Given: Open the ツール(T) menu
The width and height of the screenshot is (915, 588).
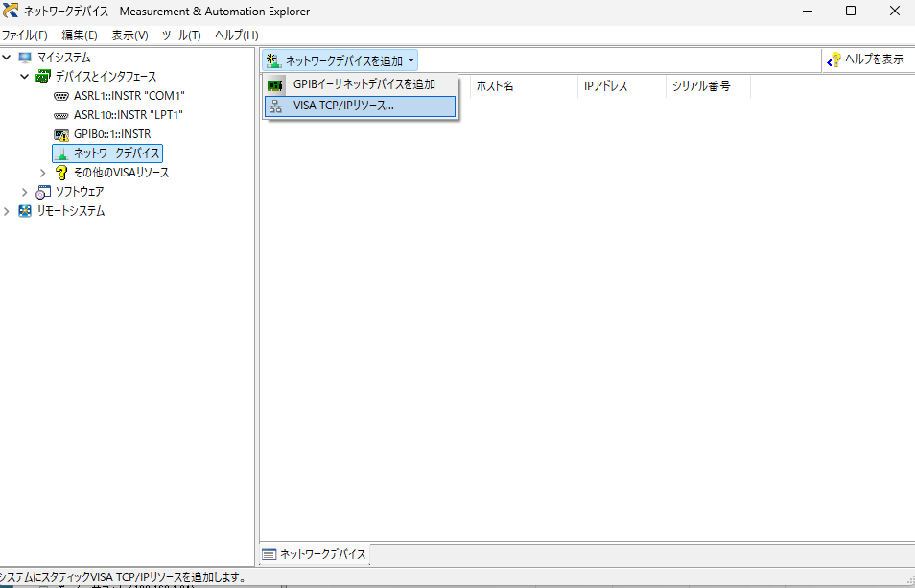Looking at the screenshot, I should coord(181,35).
